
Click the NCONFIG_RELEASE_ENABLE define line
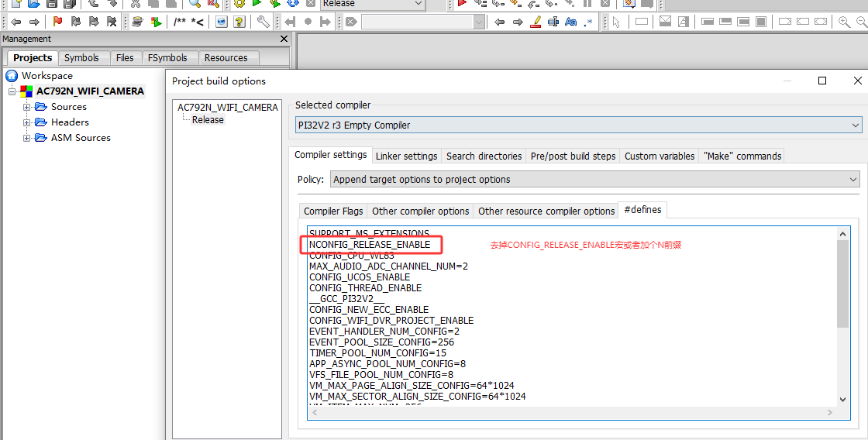point(370,244)
